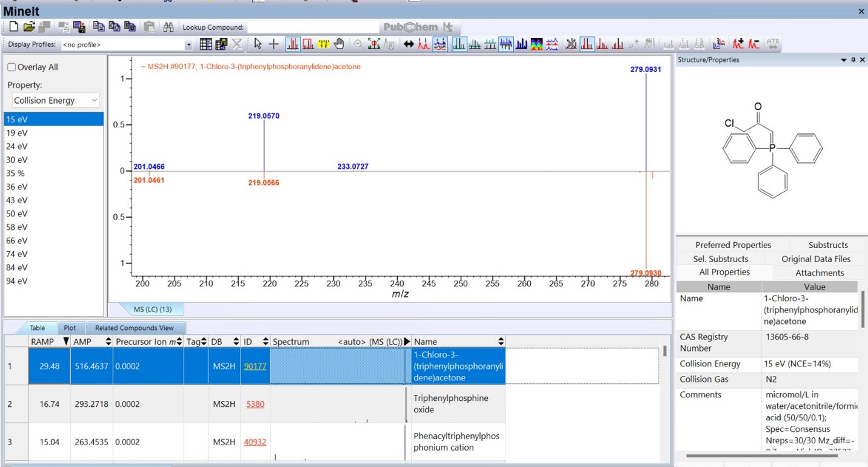Open compound ID 5380 link
This screenshot has width=868, height=467.
(x=255, y=405)
